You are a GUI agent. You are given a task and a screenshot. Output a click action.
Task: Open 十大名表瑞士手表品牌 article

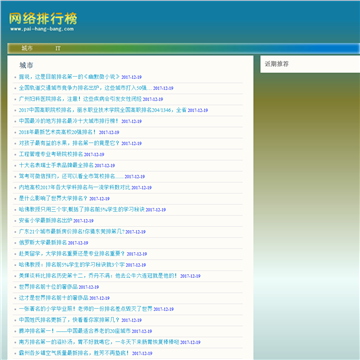56,165
